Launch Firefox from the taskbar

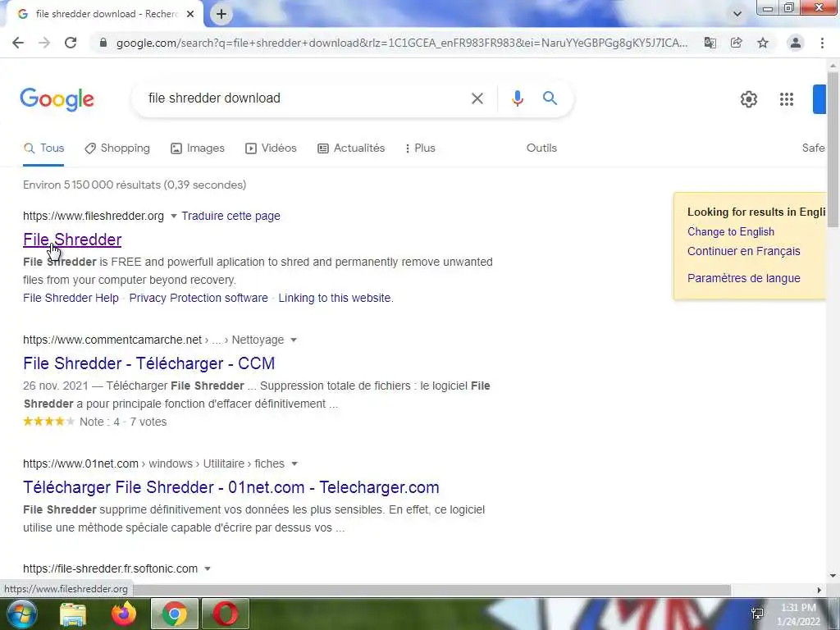click(124, 614)
